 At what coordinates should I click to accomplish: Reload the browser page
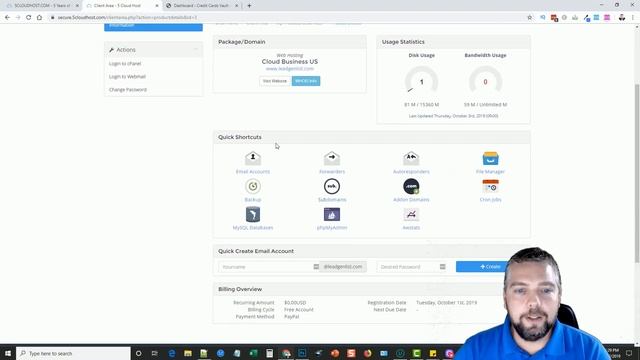click(29, 18)
